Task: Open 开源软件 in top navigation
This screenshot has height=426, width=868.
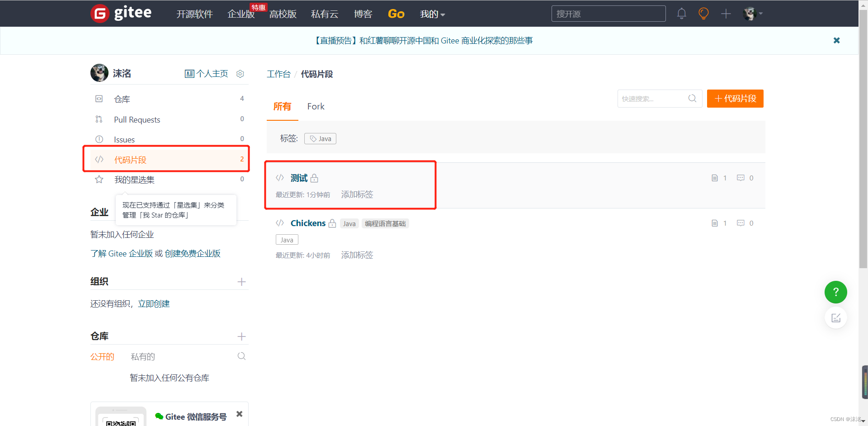Action: [x=194, y=14]
